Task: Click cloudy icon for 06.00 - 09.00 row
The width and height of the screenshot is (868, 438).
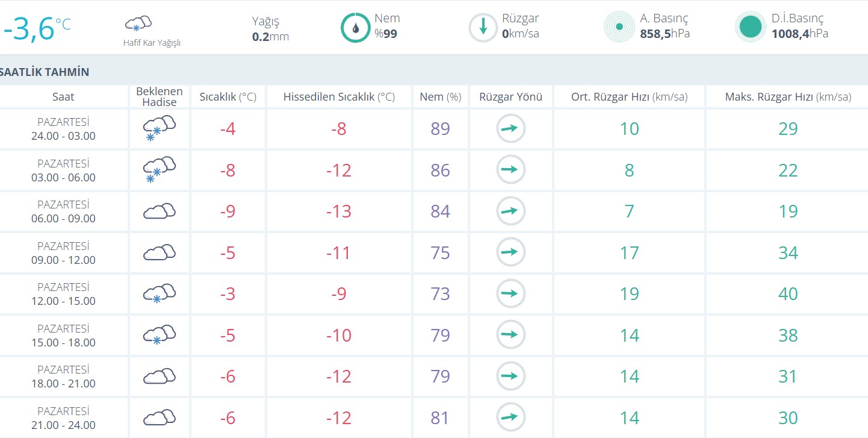Action: coord(159,211)
